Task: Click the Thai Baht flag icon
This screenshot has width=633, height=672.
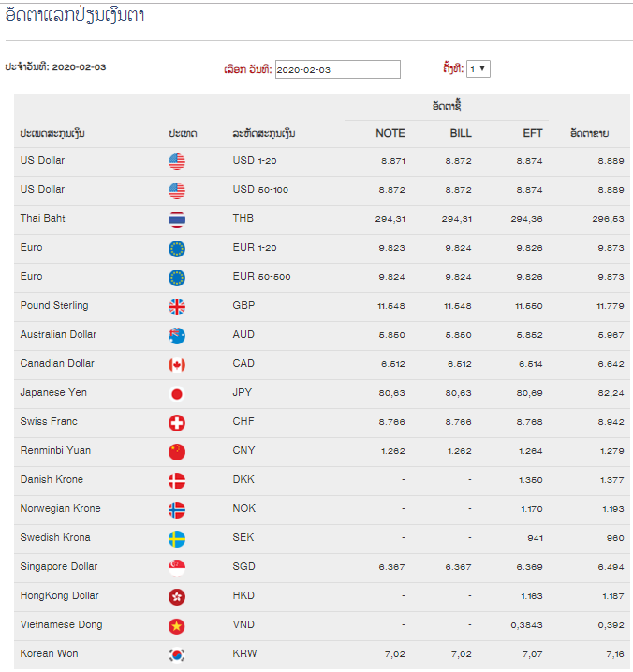Action: click(177, 220)
